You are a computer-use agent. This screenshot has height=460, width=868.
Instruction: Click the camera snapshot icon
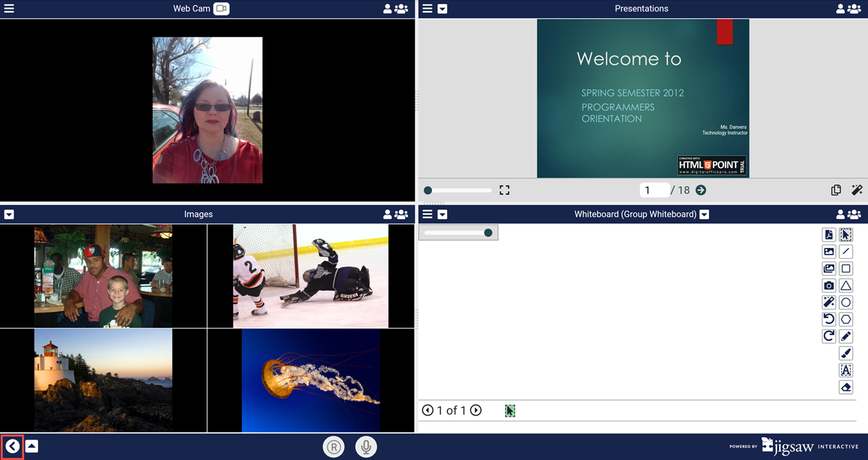(829, 286)
